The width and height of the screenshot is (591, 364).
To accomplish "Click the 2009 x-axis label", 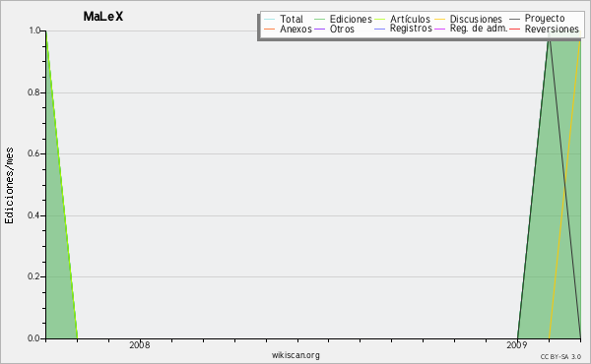I will click(x=517, y=345).
